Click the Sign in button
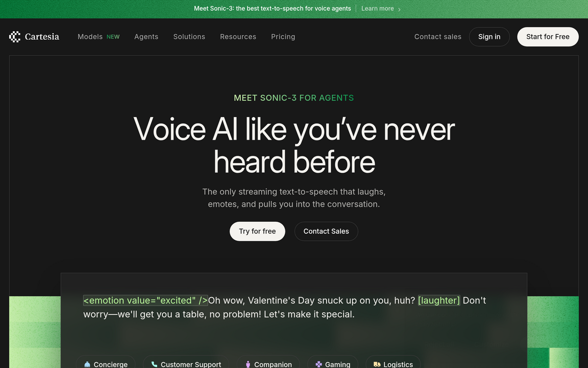The width and height of the screenshot is (588, 368). point(489,37)
